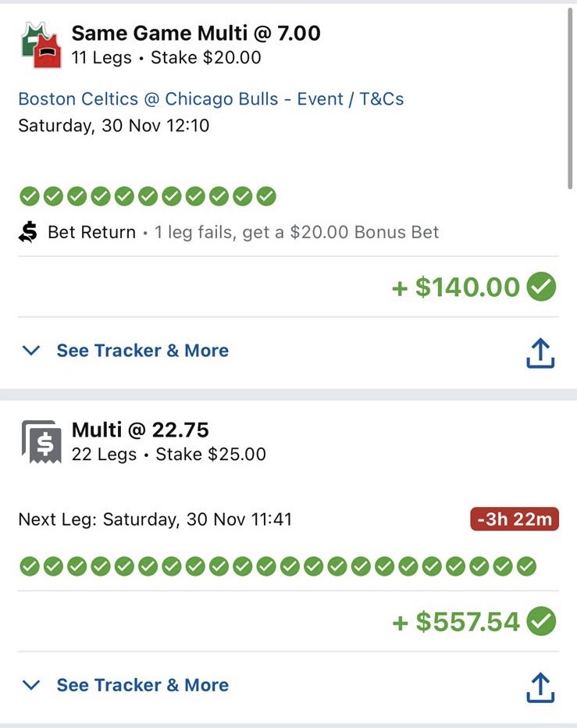Share the Multi @ 22.75 bet slip

click(x=540, y=687)
